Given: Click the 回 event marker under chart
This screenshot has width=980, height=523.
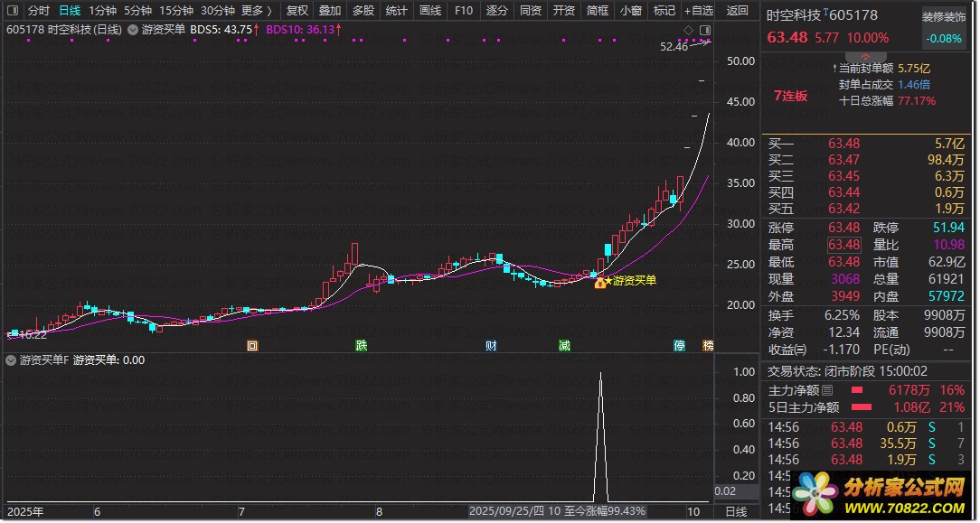Looking at the screenshot, I should (x=252, y=345).
